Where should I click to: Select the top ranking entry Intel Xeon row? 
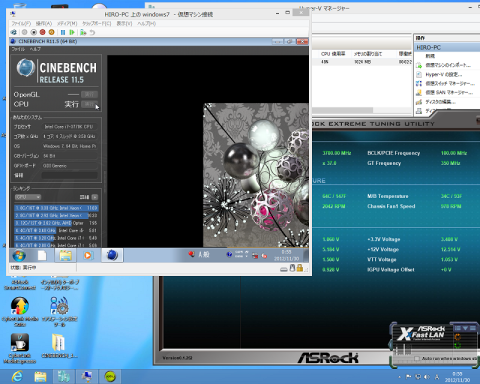[56, 208]
